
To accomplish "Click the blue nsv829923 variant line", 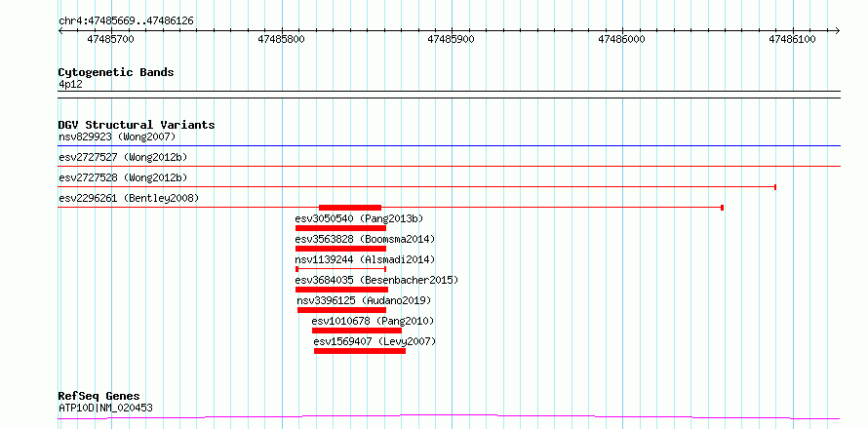I will pyautogui.click(x=449, y=146).
